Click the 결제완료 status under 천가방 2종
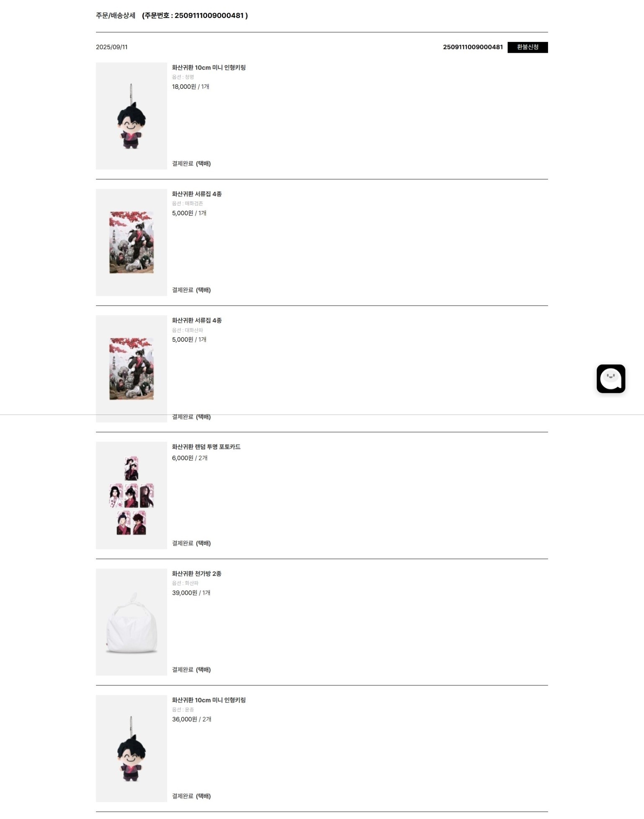 pyautogui.click(x=183, y=670)
